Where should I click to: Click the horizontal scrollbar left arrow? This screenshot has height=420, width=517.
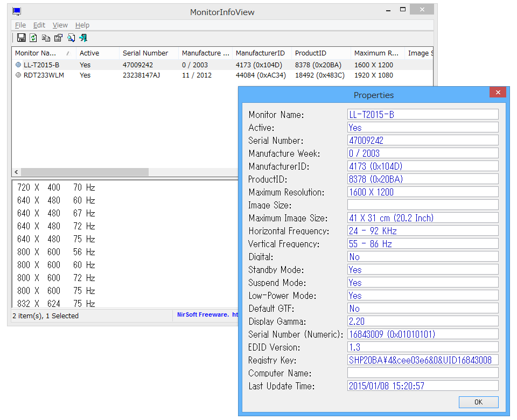(16, 172)
